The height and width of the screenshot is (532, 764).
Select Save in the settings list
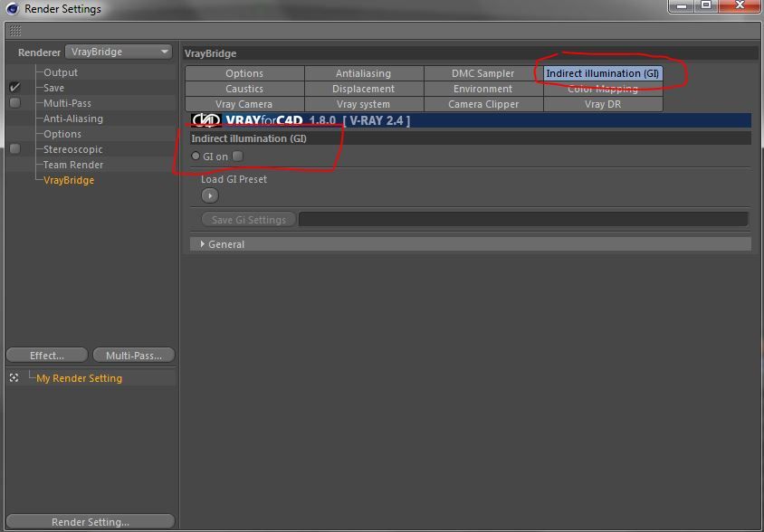(53, 88)
